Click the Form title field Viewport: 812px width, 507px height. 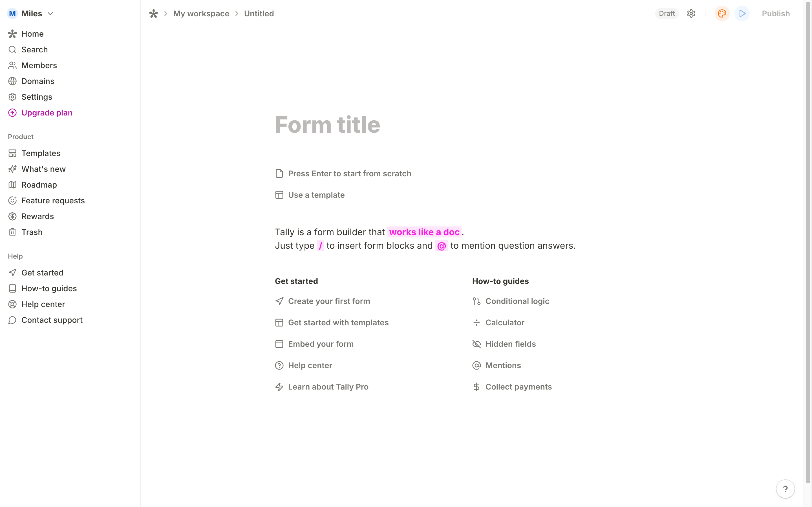328,124
